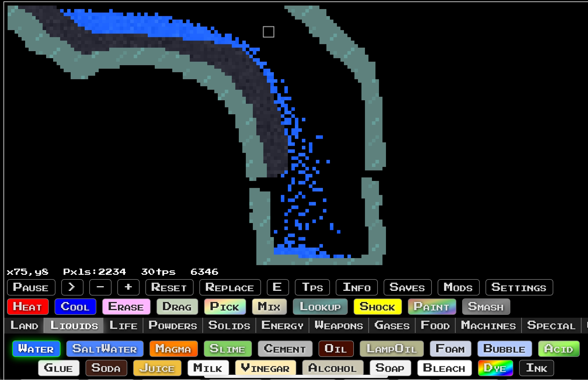The width and height of the screenshot is (588, 380).
Task: Switch to the Gases category tab
Action: pos(392,325)
